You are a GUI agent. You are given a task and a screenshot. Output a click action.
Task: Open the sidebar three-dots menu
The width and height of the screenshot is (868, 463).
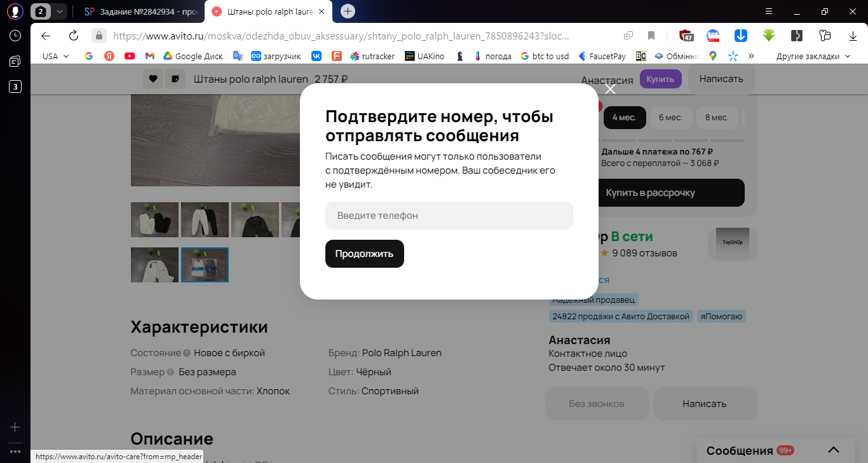click(x=15, y=452)
